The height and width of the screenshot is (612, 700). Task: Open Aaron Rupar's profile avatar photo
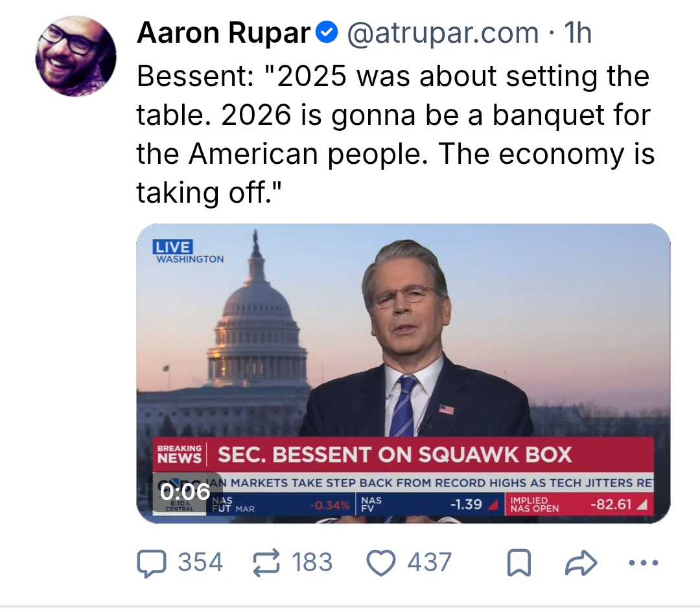76,57
